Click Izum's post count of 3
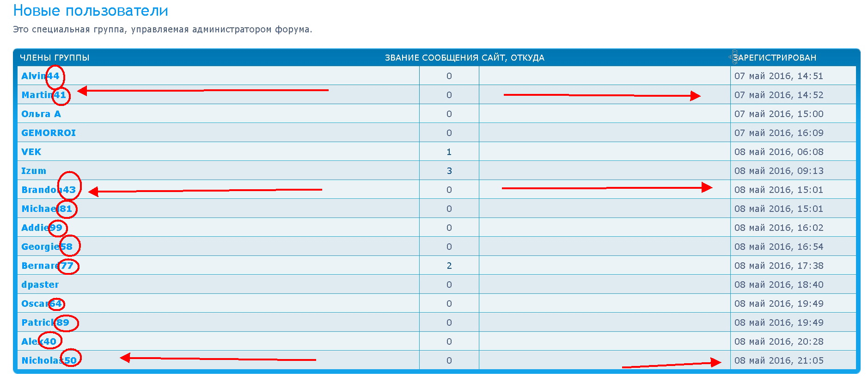The width and height of the screenshot is (868, 378). tap(449, 171)
